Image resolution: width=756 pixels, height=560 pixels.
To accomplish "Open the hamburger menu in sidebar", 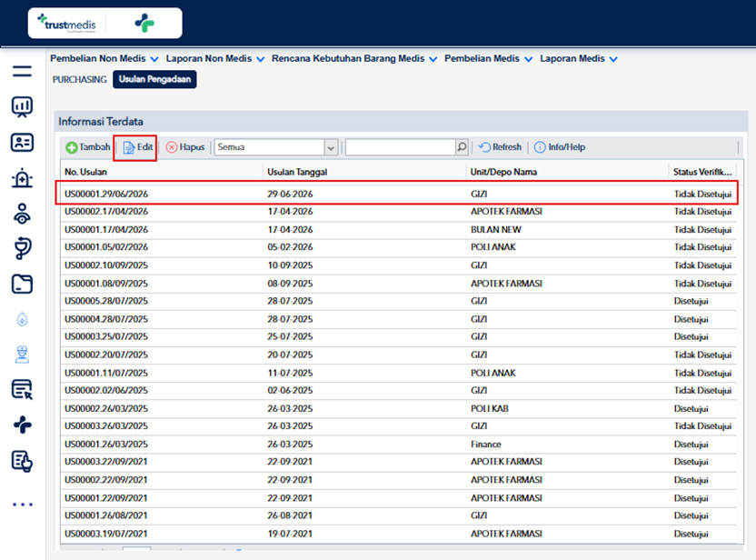I will [x=22, y=72].
